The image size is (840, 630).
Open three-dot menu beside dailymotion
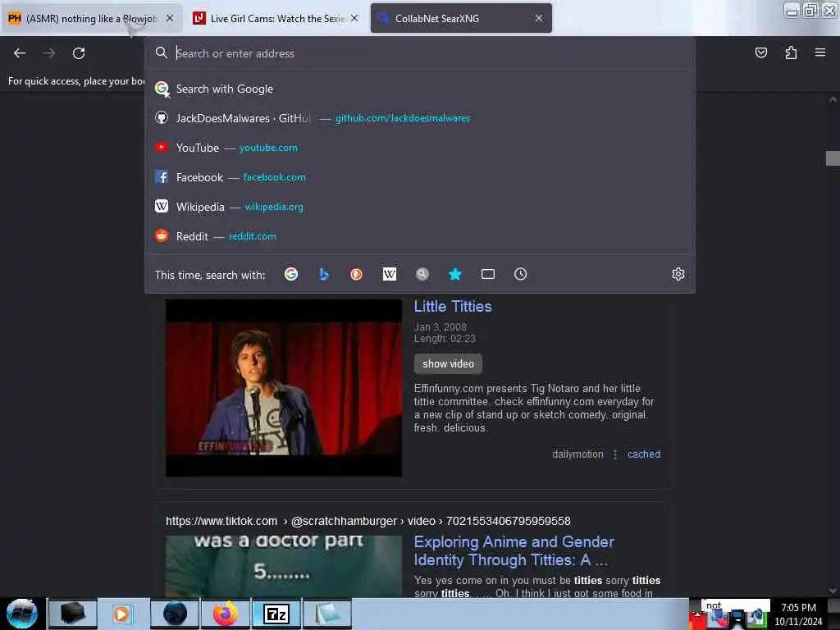(615, 454)
